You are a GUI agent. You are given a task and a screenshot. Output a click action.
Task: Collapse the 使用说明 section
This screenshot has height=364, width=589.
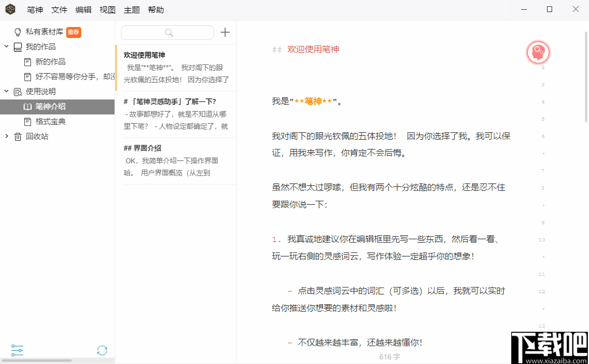[7, 91]
